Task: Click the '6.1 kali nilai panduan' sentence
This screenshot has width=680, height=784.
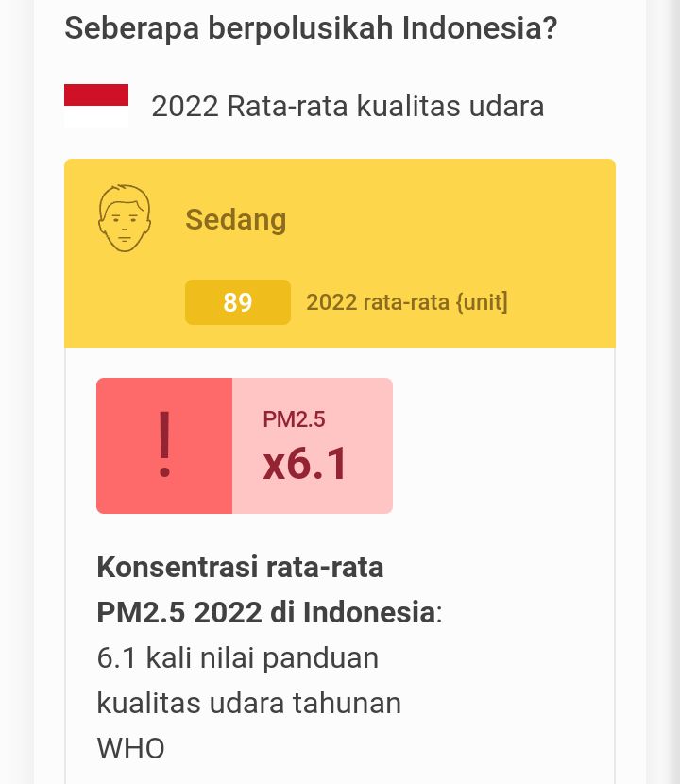Action: [237, 657]
